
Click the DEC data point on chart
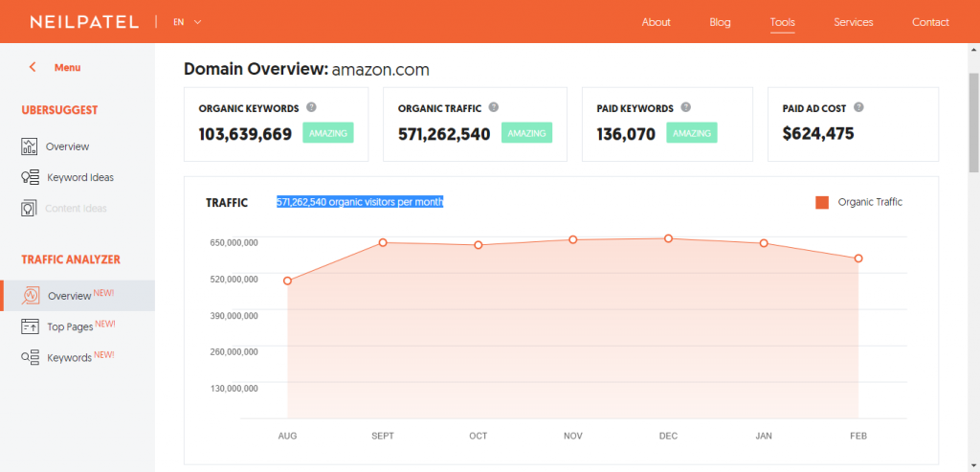[x=669, y=238]
